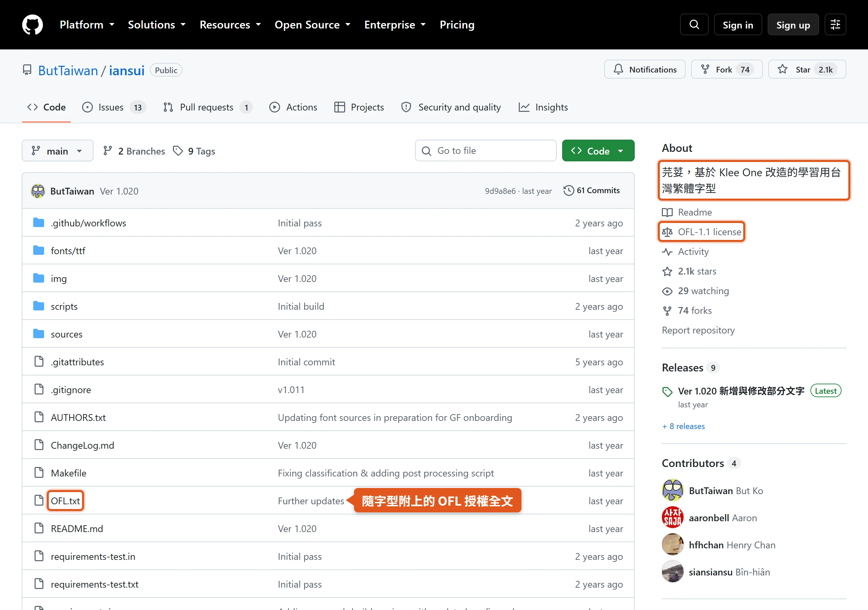The height and width of the screenshot is (610, 868).
Task: Open the img folder
Action: 59,279
